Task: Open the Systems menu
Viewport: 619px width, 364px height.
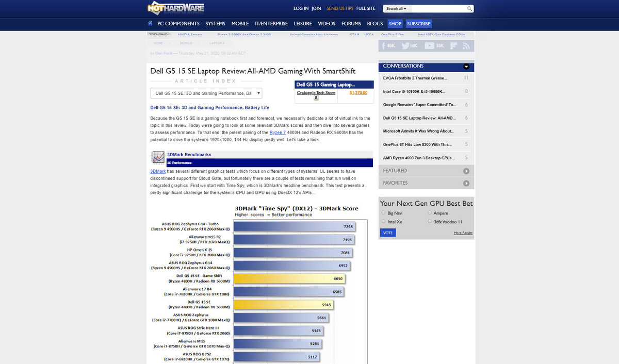Action: (215, 24)
